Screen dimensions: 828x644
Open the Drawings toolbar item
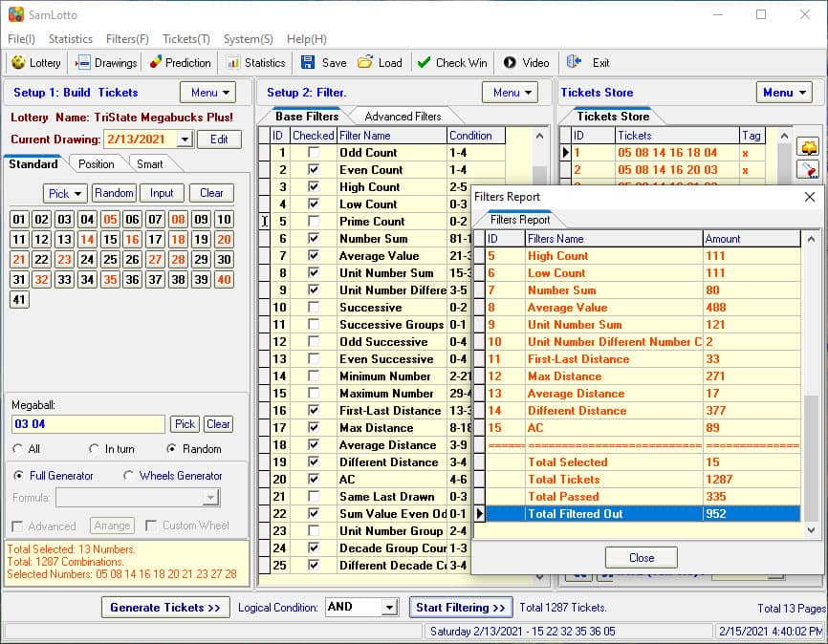click(106, 63)
